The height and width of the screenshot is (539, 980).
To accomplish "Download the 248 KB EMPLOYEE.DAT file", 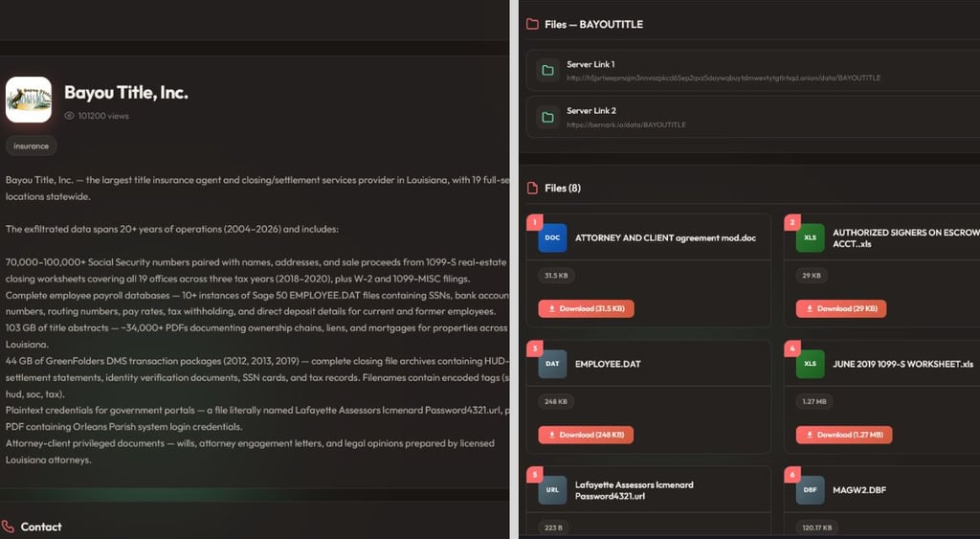I will coord(586,436).
